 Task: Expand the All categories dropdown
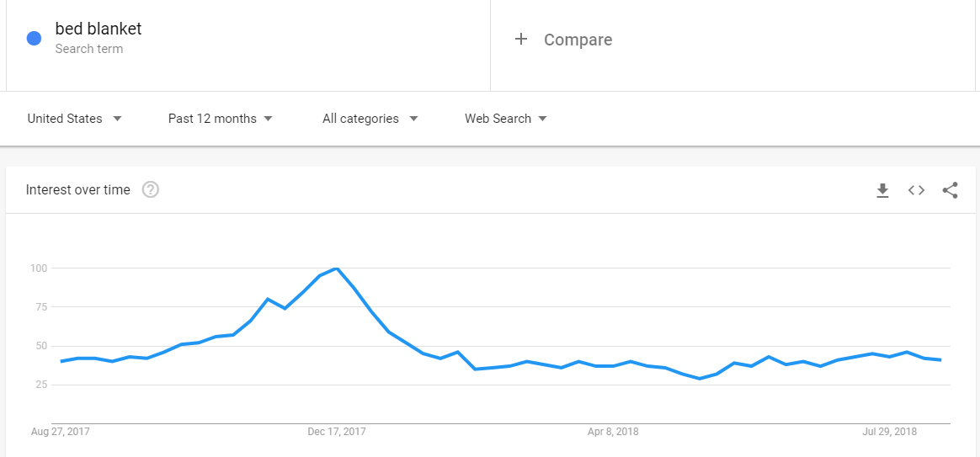point(370,119)
